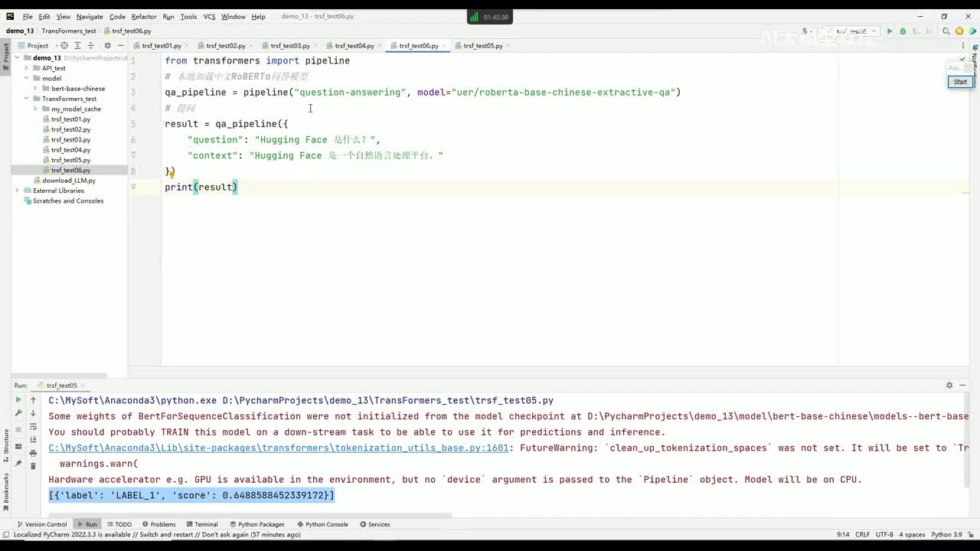
Task: Open Python Packages tool window
Action: point(256,524)
